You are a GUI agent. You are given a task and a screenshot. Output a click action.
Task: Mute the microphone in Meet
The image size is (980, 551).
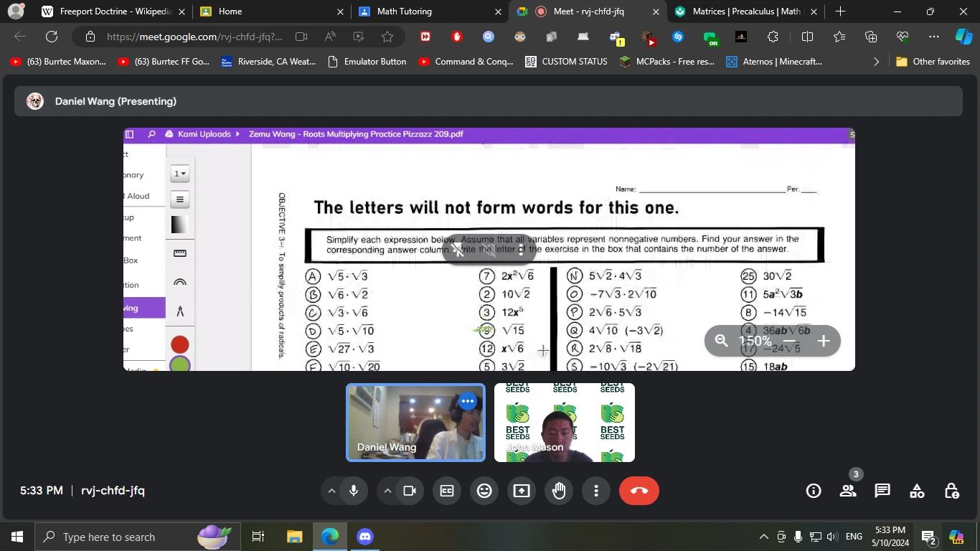coord(352,490)
